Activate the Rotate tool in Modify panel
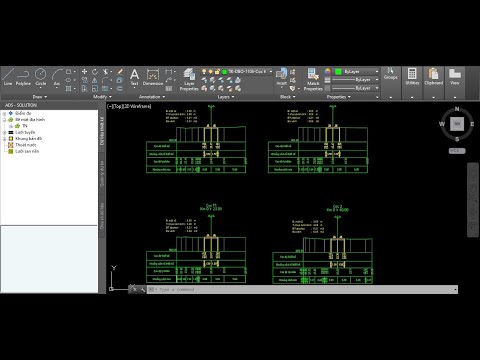This screenshot has width=480, height=360. pyautogui.click(x=95, y=72)
